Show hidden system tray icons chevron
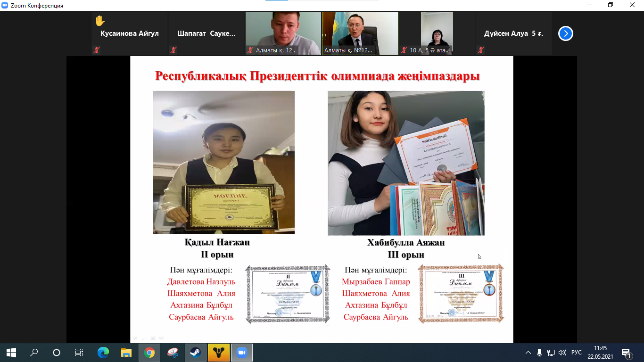This screenshot has width=644, height=362. [528, 353]
